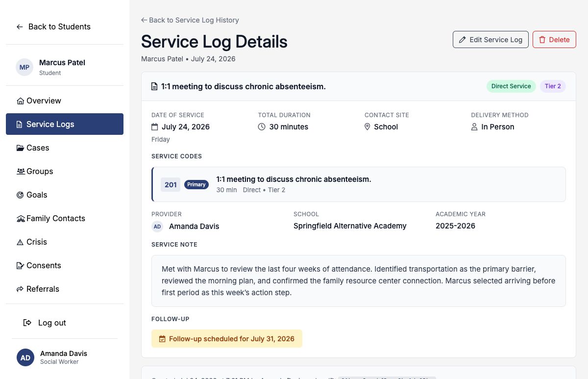Click the 2025-2026 academic year value
Image resolution: width=588 pixels, height=379 pixels.
point(455,226)
